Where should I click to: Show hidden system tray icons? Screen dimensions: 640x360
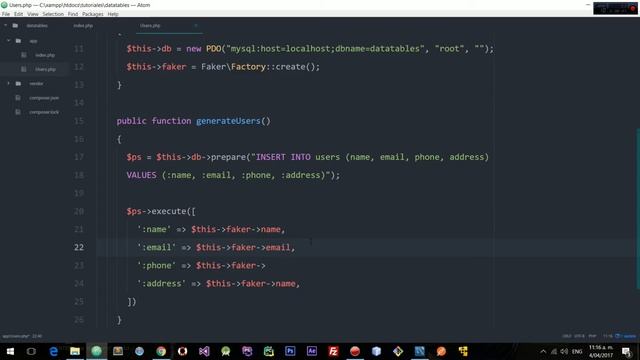point(543,351)
